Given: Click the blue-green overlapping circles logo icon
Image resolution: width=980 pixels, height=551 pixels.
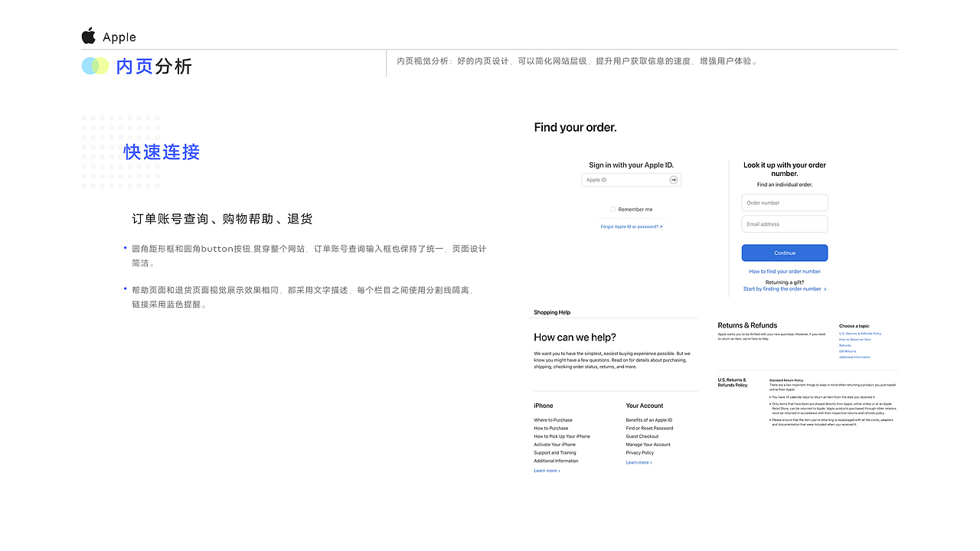Looking at the screenshot, I should click(95, 66).
